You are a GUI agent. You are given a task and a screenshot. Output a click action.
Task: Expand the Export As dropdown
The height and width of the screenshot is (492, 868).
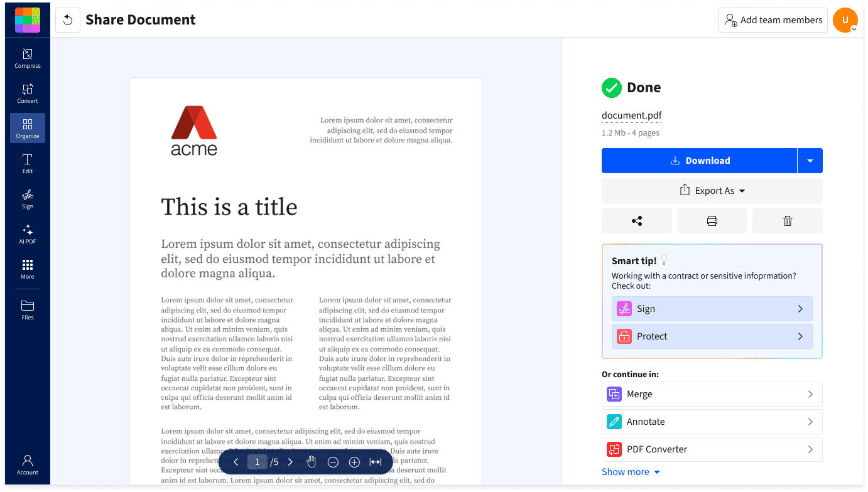[712, 191]
